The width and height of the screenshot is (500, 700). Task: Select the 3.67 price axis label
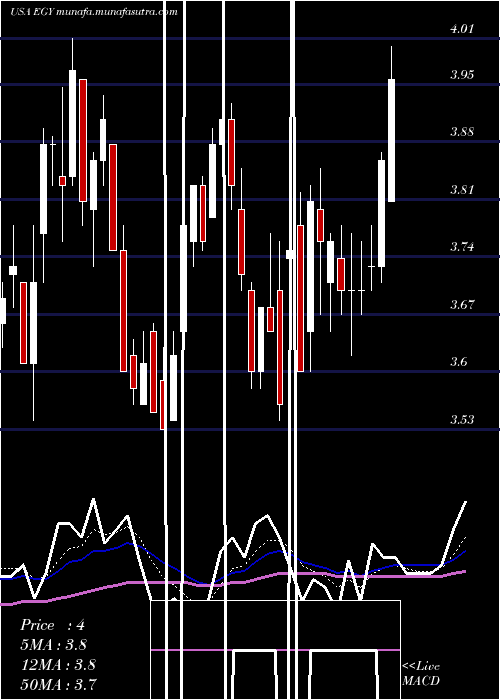(462, 304)
